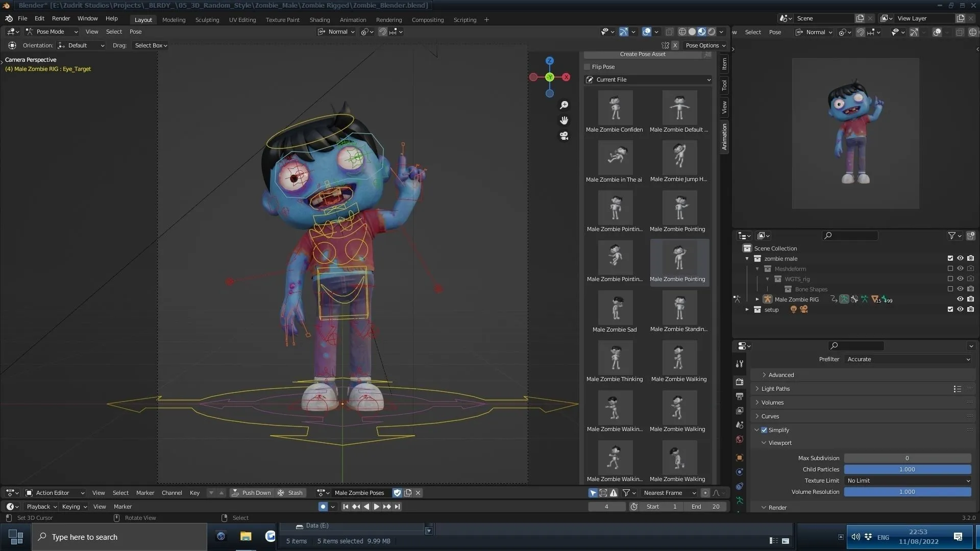Click the Create Pose Asset button
Screen dimensions: 980x551
pos(643,54)
